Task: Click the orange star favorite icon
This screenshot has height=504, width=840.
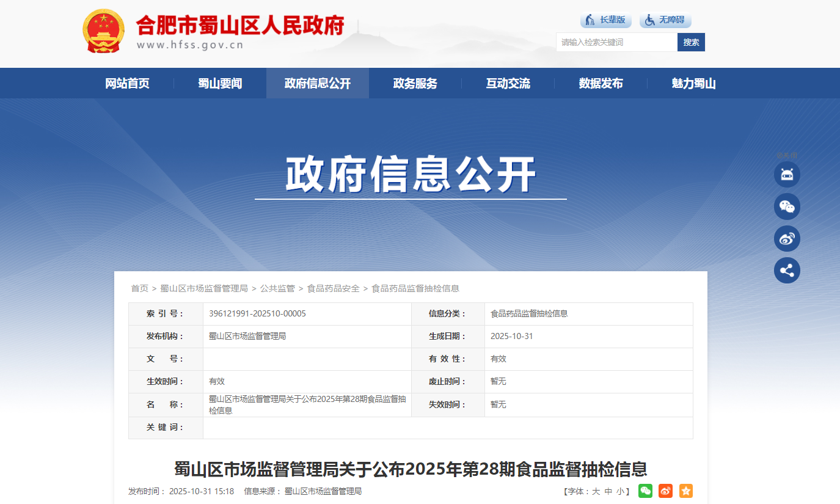Action: [x=685, y=491]
